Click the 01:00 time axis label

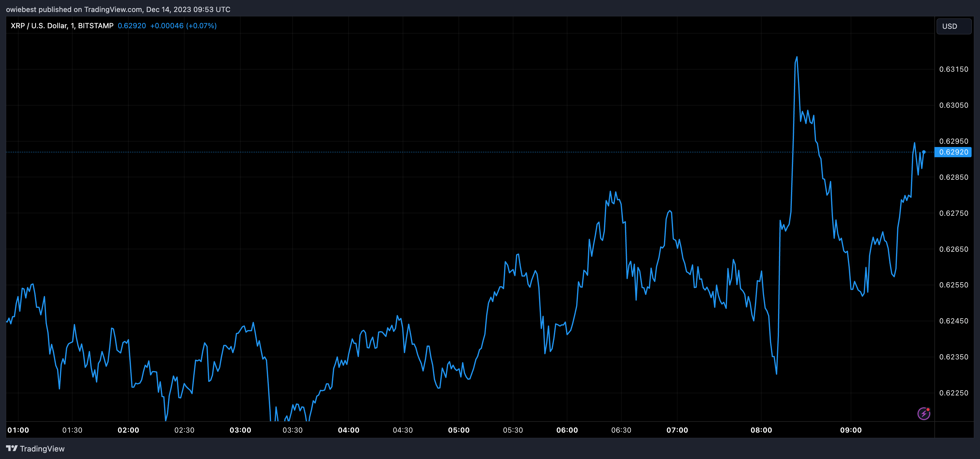[18, 430]
